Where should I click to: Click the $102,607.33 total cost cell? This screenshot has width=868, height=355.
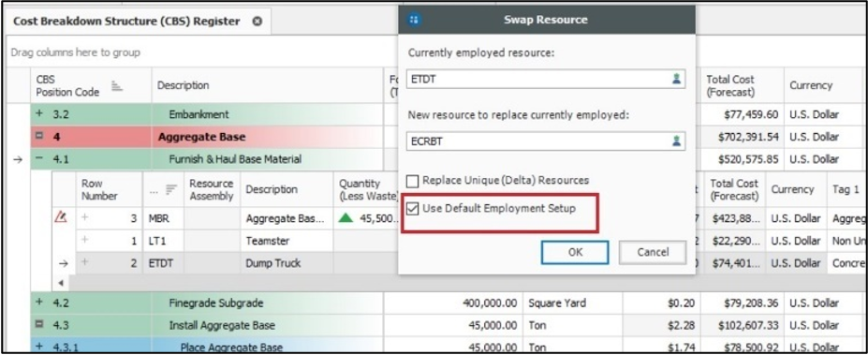tap(743, 325)
